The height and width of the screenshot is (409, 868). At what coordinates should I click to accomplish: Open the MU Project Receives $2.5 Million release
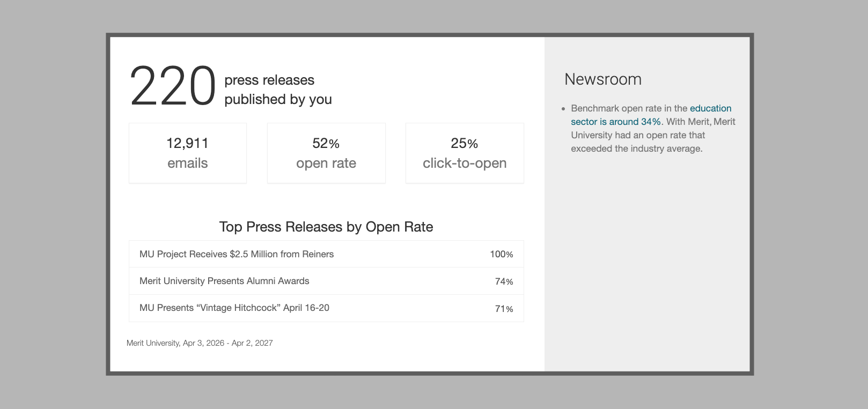pos(237,254)
